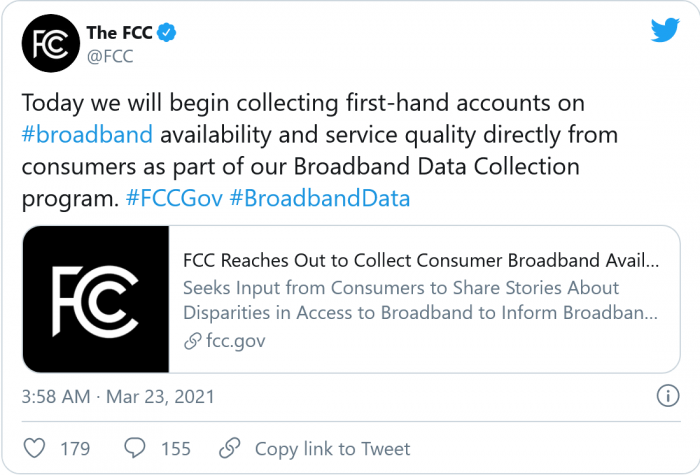This screenshot has width=700, height=475.
Task: Open The FCC profile name
Action: pyautogui.click(x=119, y=33)
